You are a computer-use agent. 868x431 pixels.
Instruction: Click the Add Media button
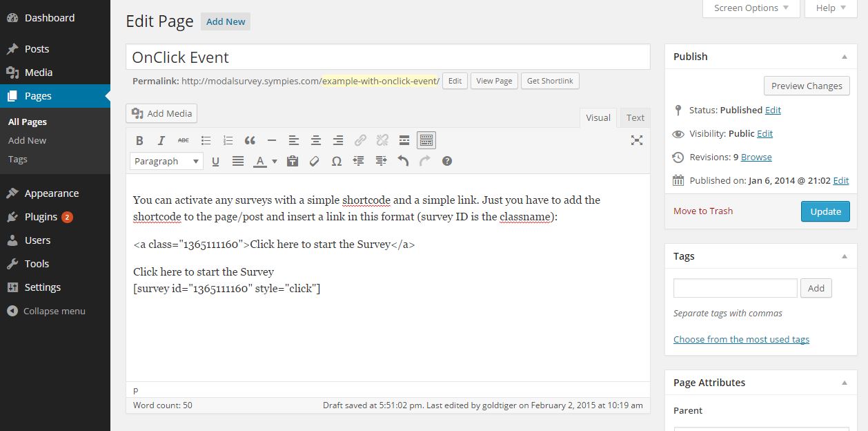tap(161, 113)
